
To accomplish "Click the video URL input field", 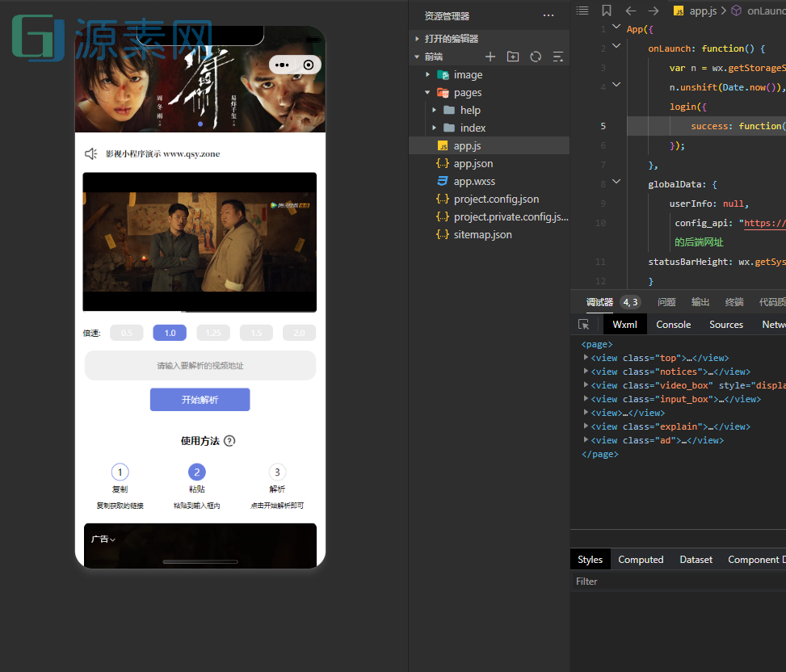I will click(200, 366).
